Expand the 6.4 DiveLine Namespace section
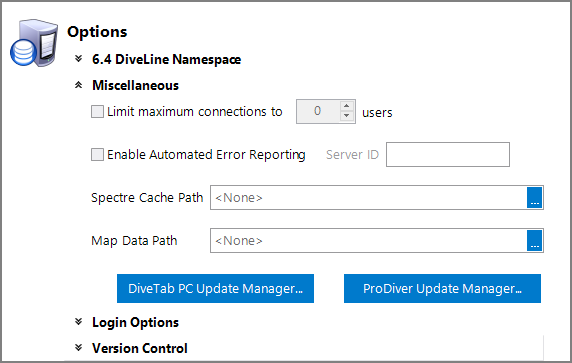 (78, 59)
